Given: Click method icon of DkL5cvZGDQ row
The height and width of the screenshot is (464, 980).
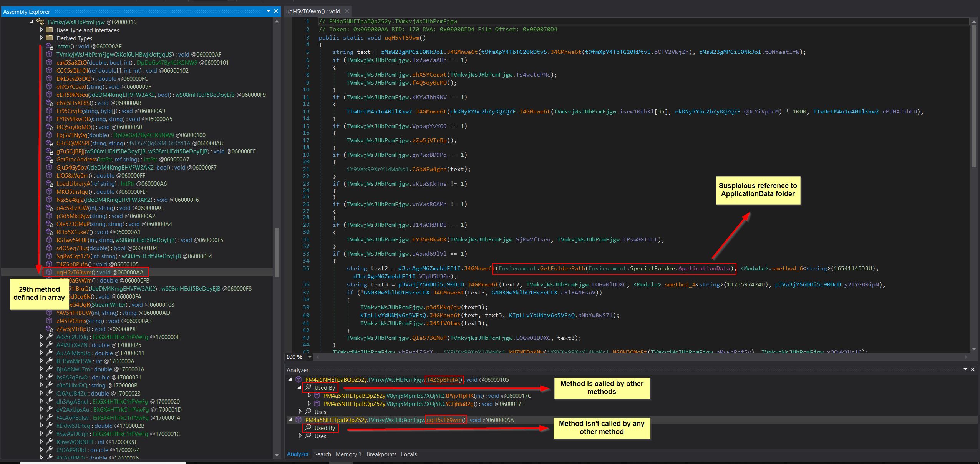Looking at the screenshot, I should pyautogui.click(x=49, y=78).
